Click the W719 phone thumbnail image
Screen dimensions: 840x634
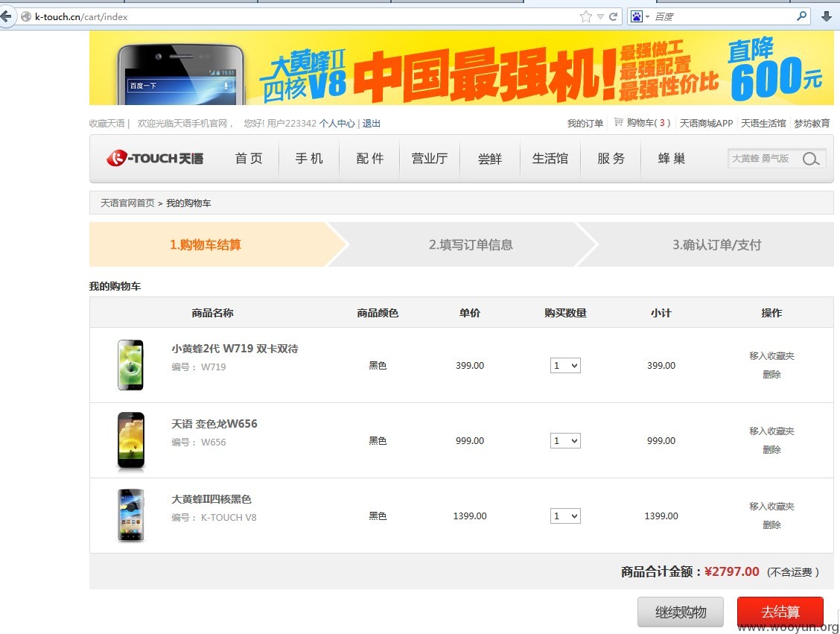(131, 365)
